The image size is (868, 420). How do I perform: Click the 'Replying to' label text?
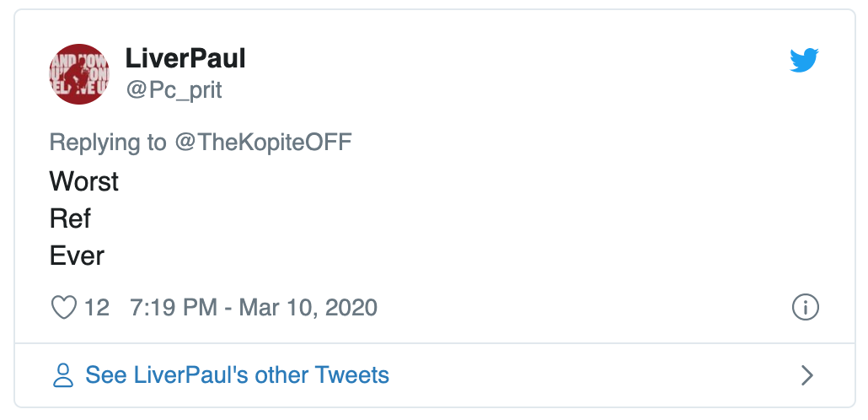(108, 143)
